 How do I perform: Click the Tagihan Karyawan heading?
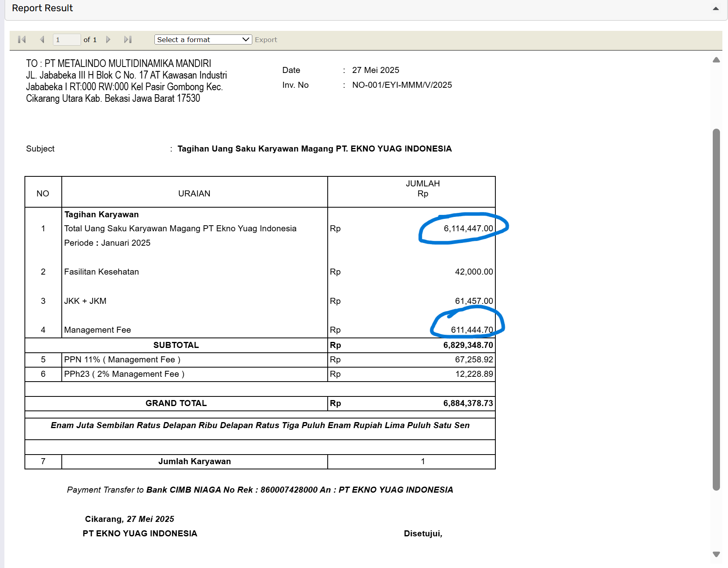click(x=101, y=214)
